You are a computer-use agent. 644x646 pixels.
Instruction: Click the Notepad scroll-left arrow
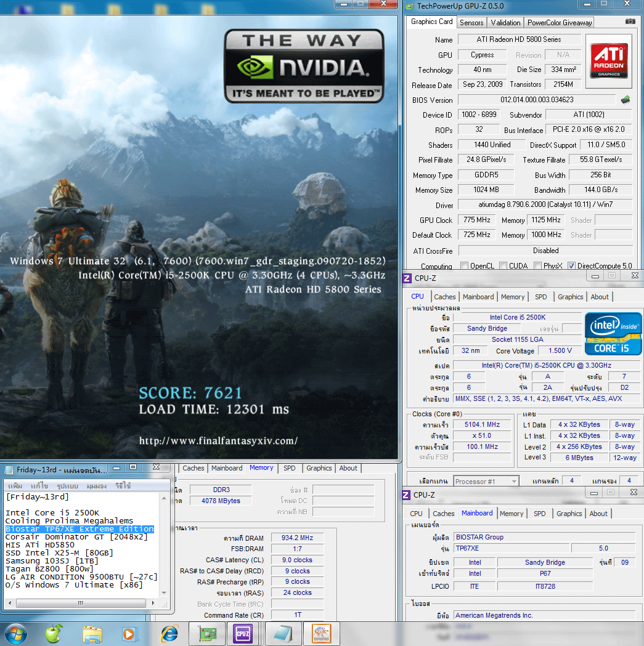click(10, 603)
